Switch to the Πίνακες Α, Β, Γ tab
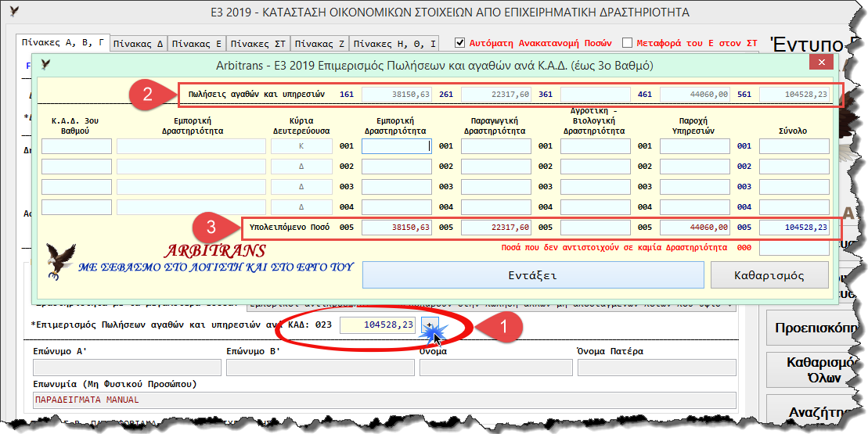 pyautogui.click(x=62, y=42)
